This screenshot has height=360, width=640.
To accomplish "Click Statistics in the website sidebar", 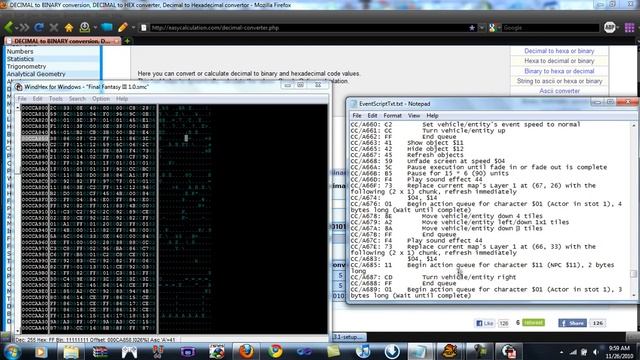I will click(20, 59).
